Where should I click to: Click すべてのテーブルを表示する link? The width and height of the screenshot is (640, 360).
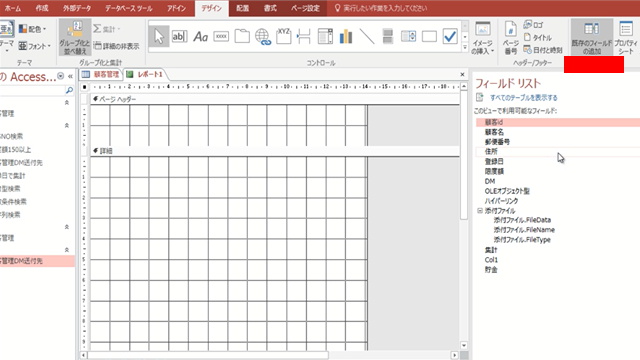pos(524,98)
